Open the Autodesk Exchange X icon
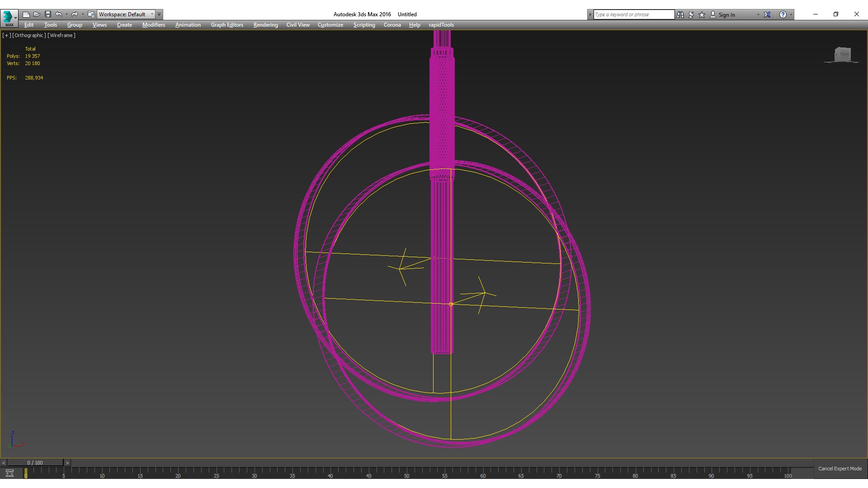 [x=767, y=14]
